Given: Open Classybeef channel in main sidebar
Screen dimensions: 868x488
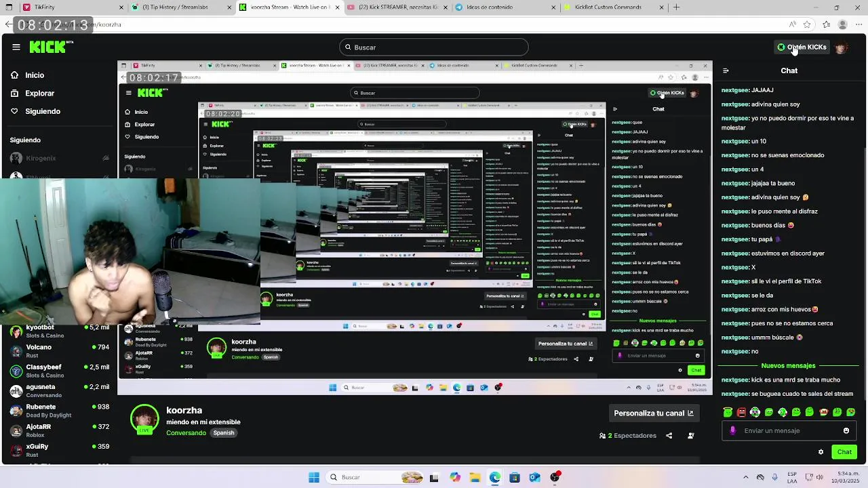Looking at the screenshot, I should tap(60, 371).
